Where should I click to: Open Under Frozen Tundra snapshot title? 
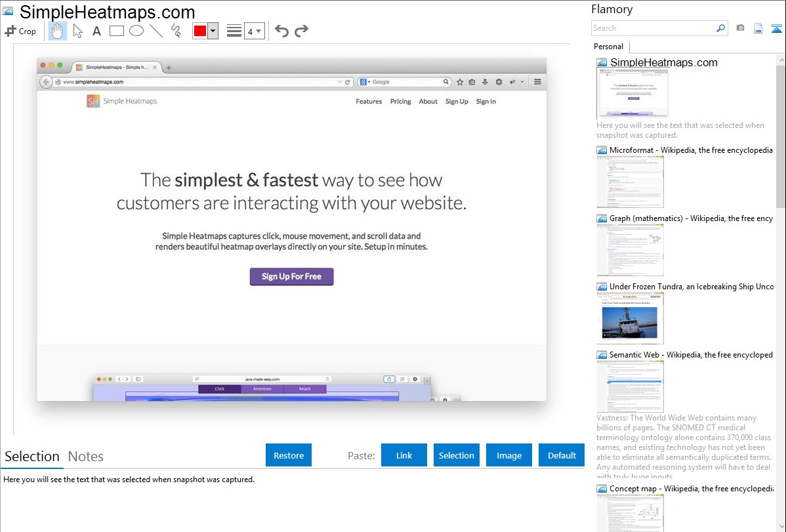pos(692,286)
